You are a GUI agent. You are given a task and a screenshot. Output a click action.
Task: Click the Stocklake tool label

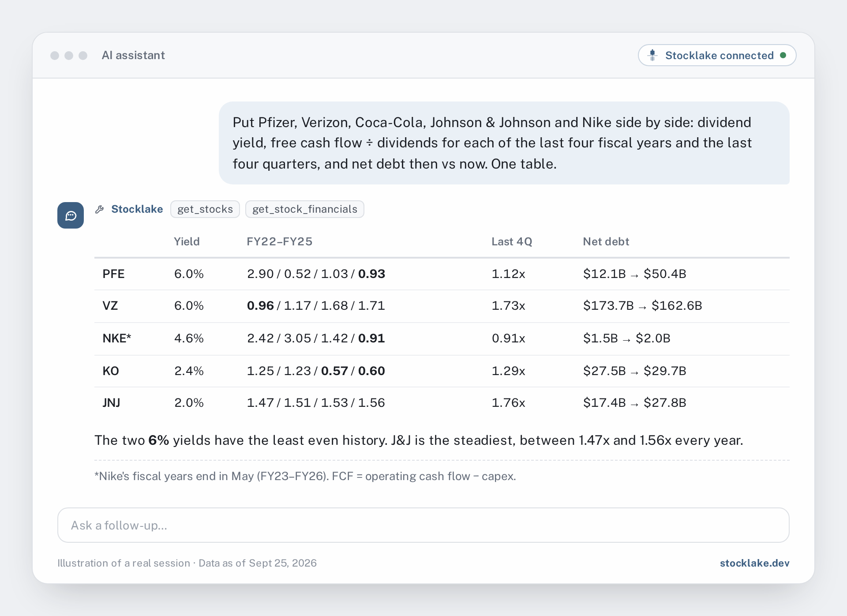[137, 209]
